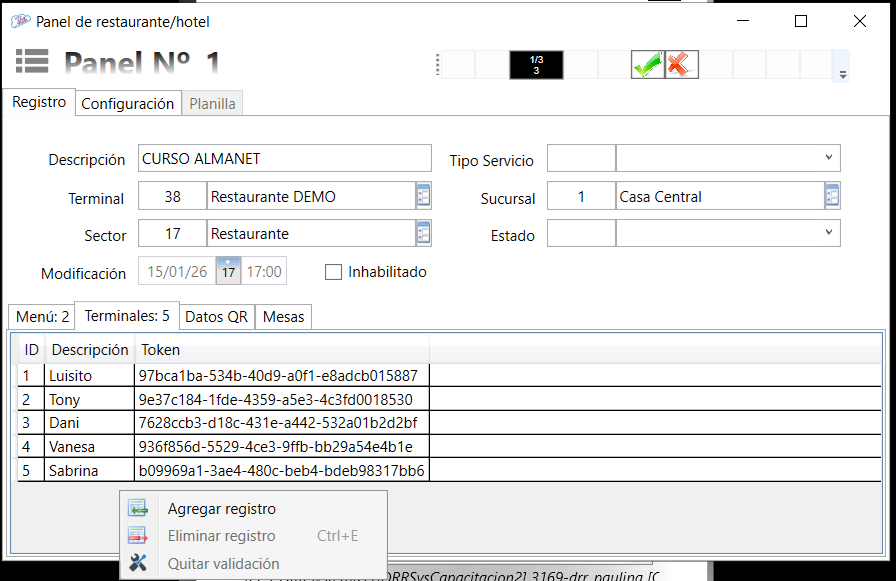Image resolution: width=896 pixels, height=581 pixels.
Task: Open the Modificación date calendar icon
Action: 229,271
